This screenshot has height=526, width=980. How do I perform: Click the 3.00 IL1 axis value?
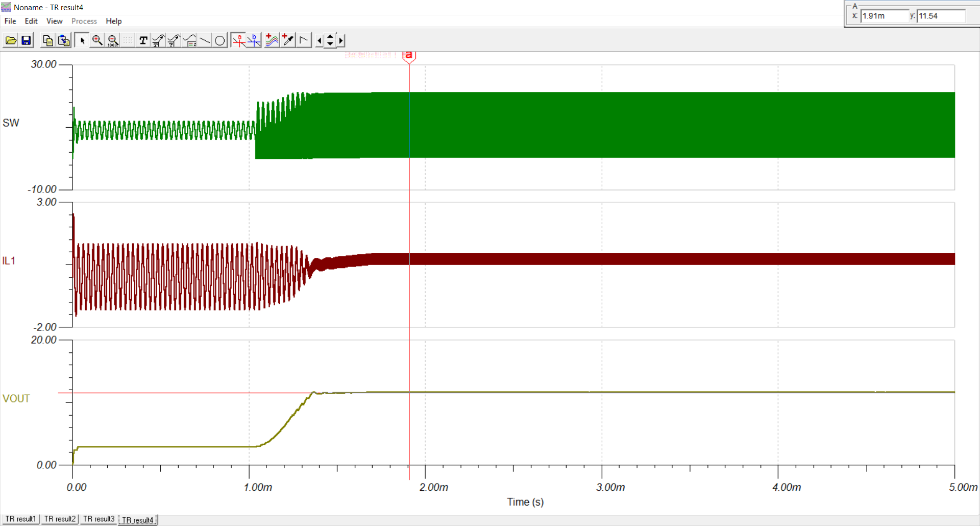point(46,202)
